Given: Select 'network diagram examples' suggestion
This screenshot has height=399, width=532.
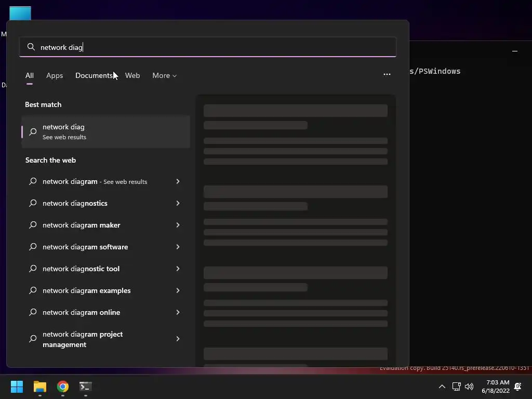Looking at the screenshot, I should [106, 290].
